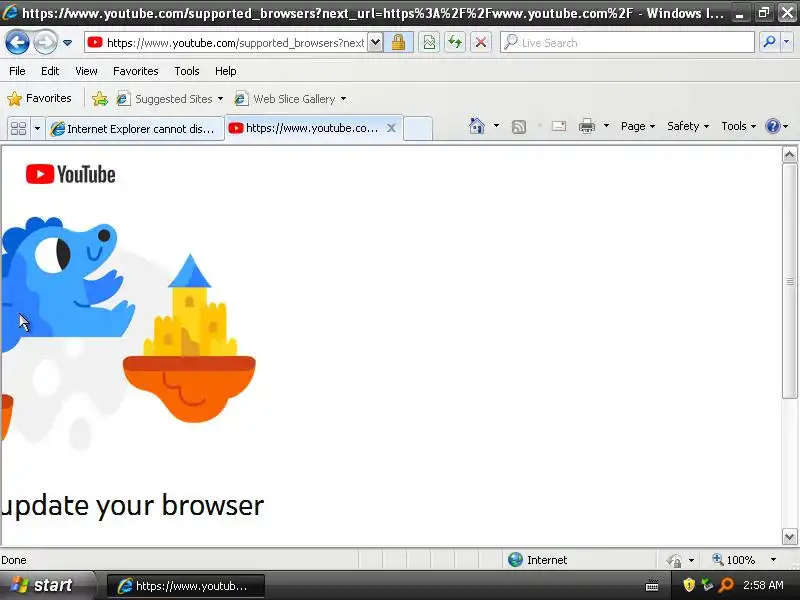
Task: Click the blue dinosaur illustration
Action: 66,284
